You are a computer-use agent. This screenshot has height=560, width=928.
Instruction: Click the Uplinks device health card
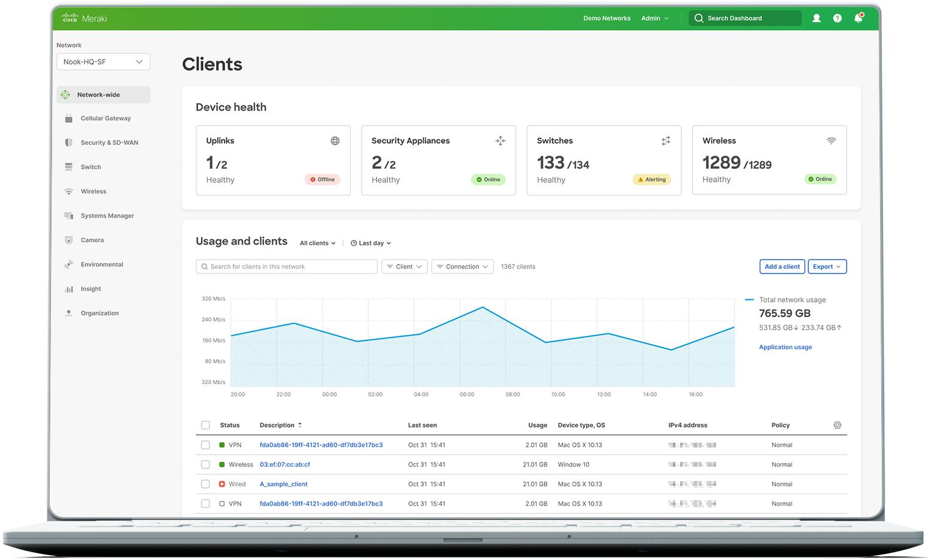point(273,160)
